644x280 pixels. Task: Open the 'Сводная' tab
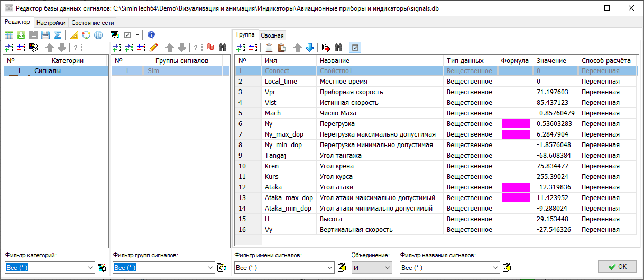point(272,35)
